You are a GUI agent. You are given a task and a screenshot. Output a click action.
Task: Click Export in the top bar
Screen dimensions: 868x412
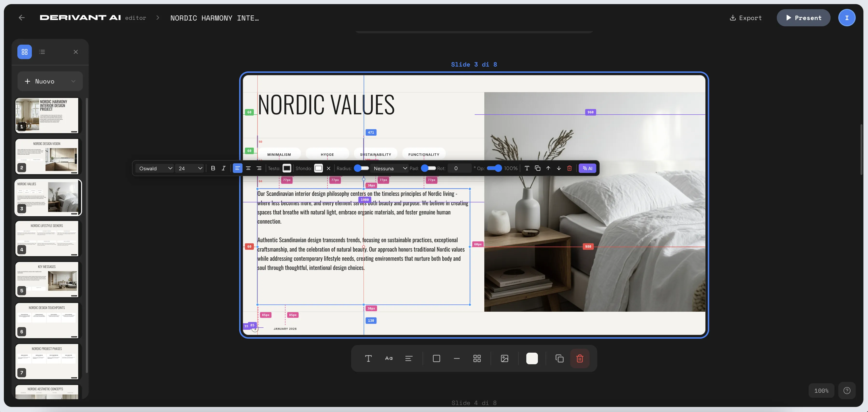745,18
